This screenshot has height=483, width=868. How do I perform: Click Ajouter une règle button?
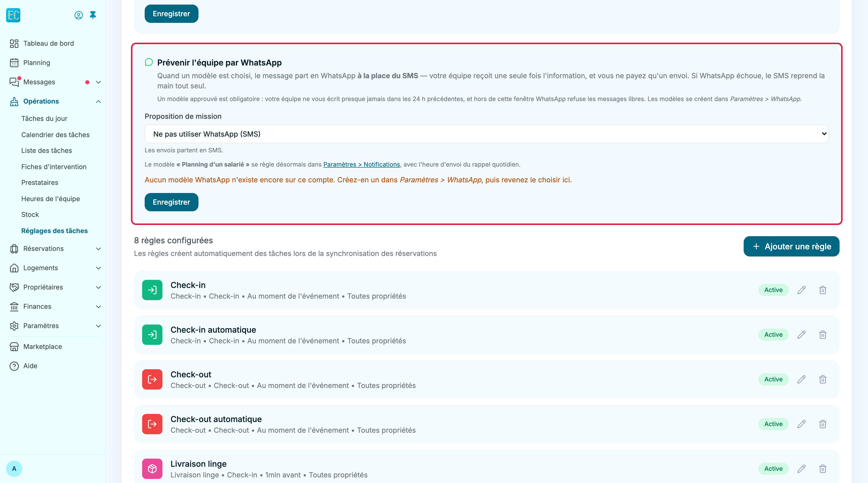click(x=791, y=246)
